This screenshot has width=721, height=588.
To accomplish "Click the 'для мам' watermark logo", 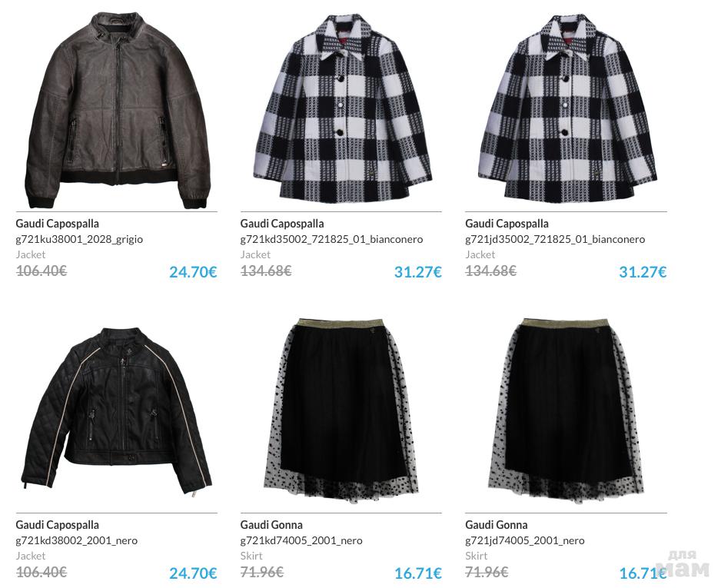I will tap(683, 564).
